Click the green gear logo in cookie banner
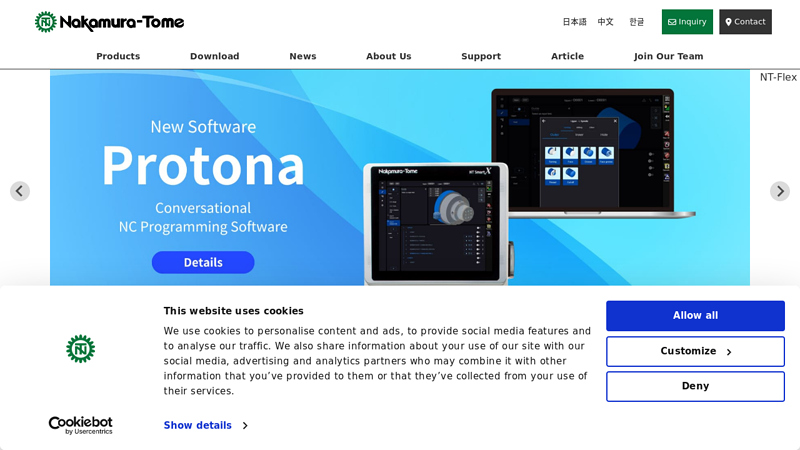 (x=81, y=348)
